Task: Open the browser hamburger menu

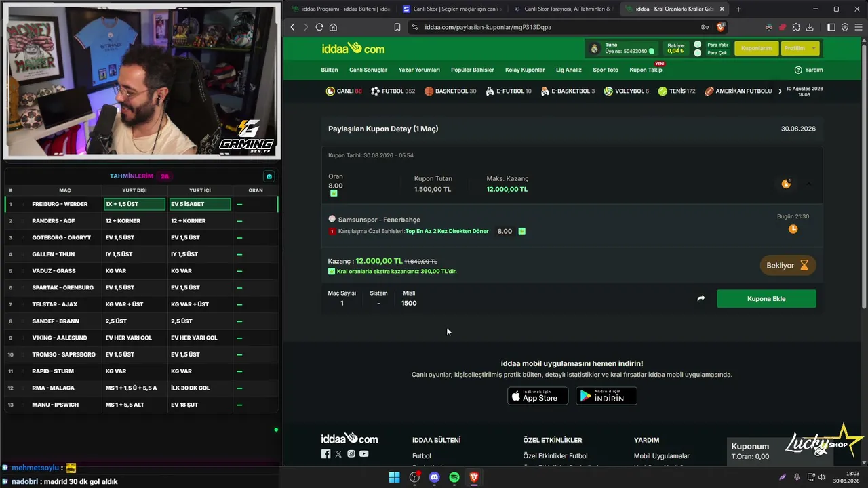Action: pos(858,27)
